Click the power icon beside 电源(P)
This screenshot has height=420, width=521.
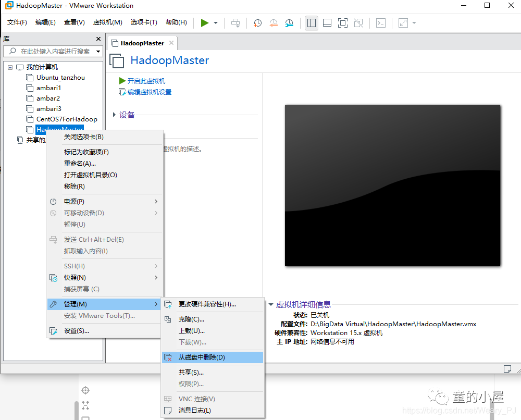53,201
